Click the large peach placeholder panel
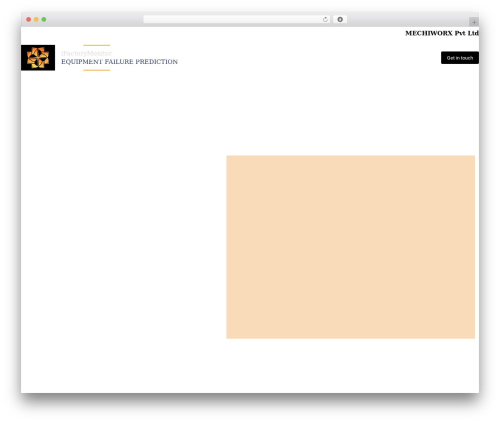The image size is (500, 423). (x=351, y=247)
